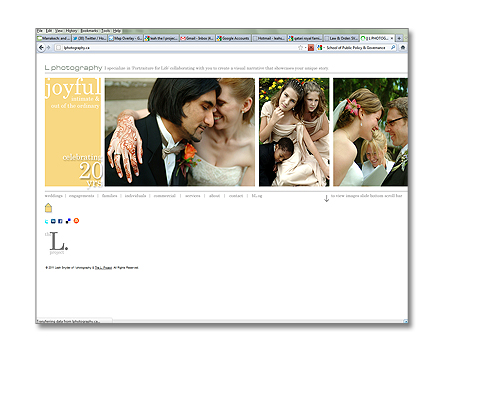Screen dimensions: 501x419
Task: Click the search magnifier icon
Action: pos(393,48)
